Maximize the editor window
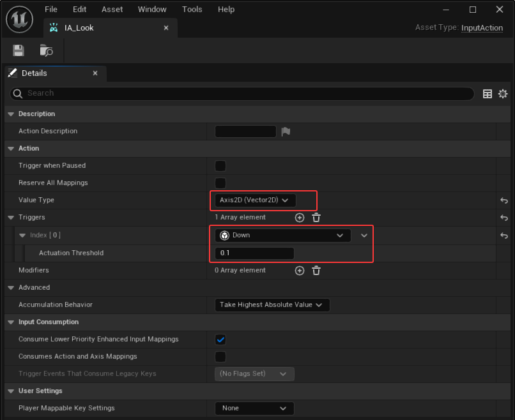 (473, 10)
